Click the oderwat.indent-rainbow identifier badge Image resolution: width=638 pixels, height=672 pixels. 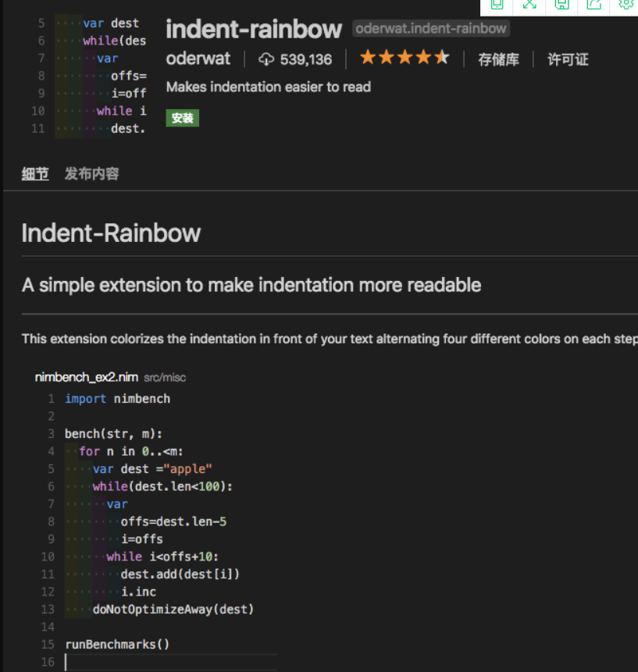[x=431, y=28]
